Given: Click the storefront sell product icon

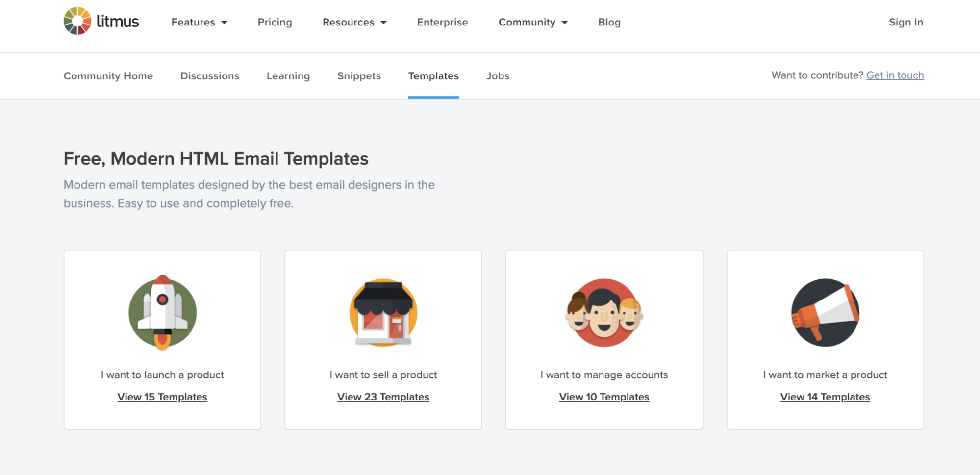Looking at the screenshot, I should pos(383,313).
